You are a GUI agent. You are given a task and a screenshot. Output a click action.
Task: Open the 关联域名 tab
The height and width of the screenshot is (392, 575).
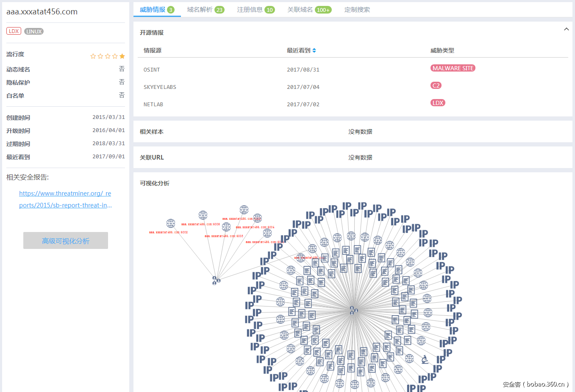pyautogui.click(x=309, y=10)
